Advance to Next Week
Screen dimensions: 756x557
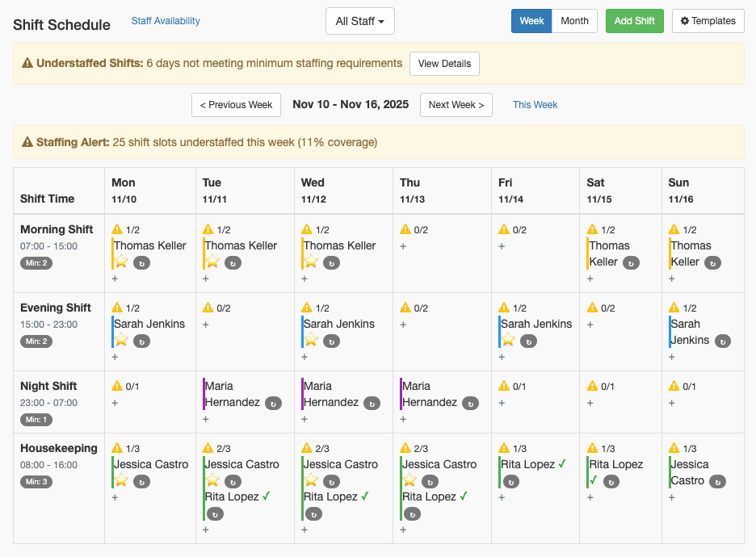(x=456, y=105)
